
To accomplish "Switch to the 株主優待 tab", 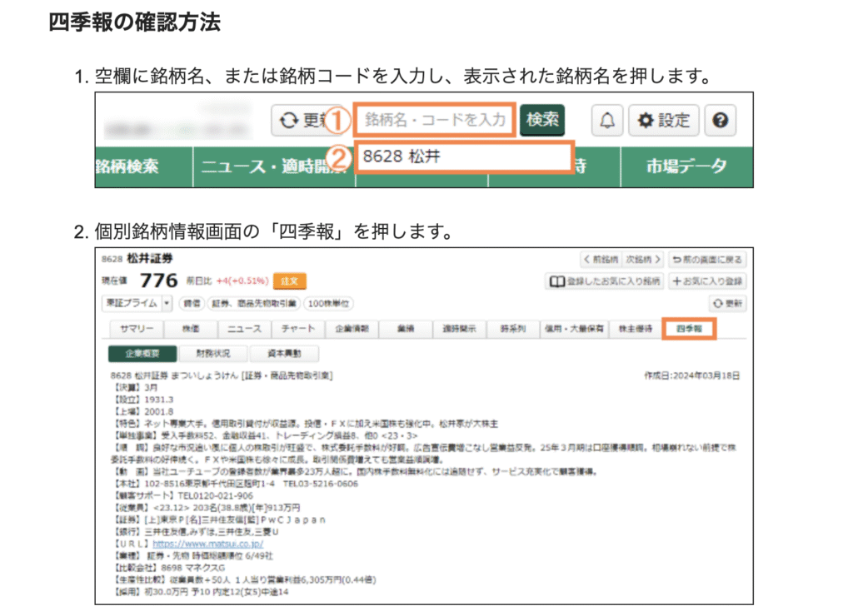I will tap(636, 329).
